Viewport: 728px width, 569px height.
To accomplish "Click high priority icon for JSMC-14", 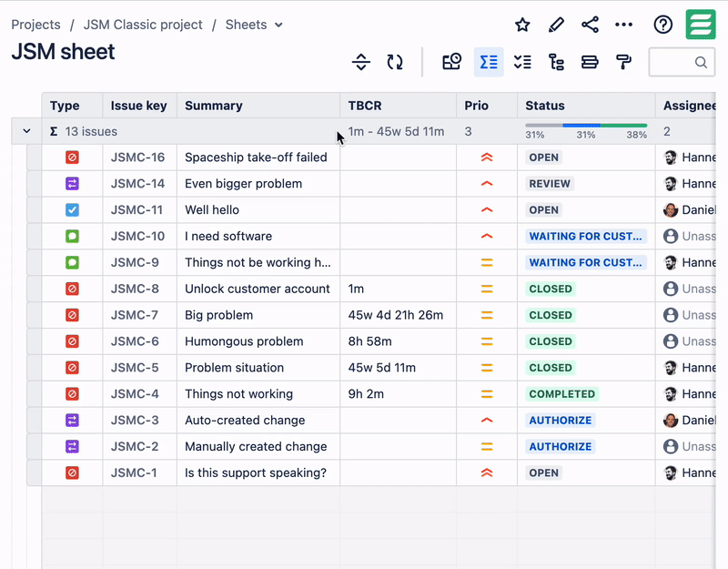I will (x=487, y=184).
